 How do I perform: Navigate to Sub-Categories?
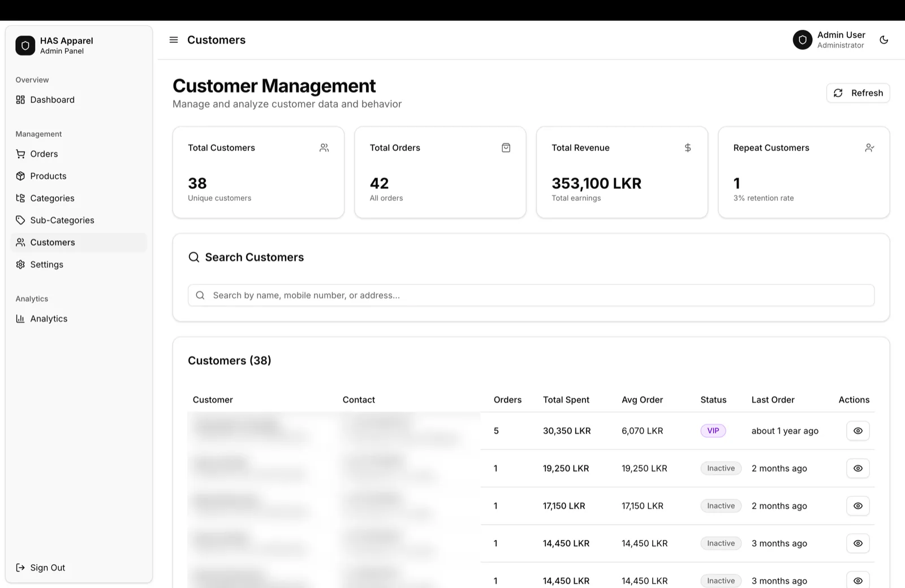[79, 220]
